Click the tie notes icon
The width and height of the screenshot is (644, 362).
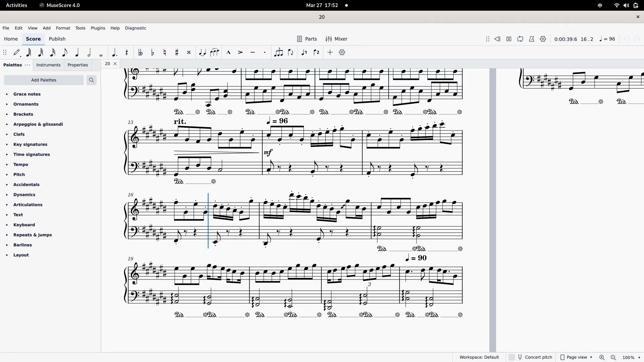point(202,52)
